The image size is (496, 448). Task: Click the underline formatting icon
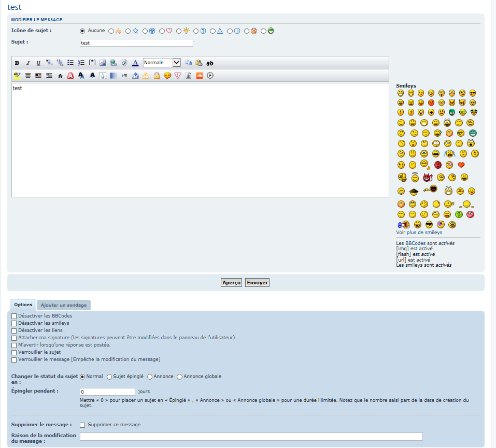click(38, 63)
